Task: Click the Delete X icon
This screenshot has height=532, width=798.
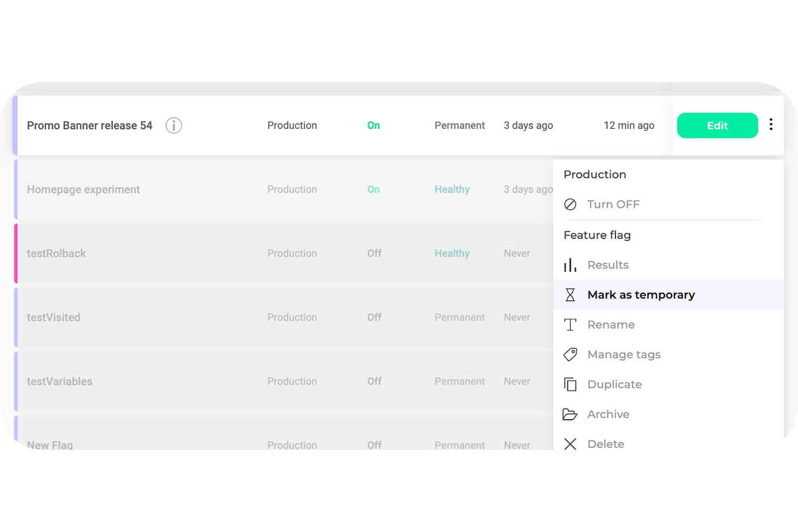Action: (x=570, y=444)
